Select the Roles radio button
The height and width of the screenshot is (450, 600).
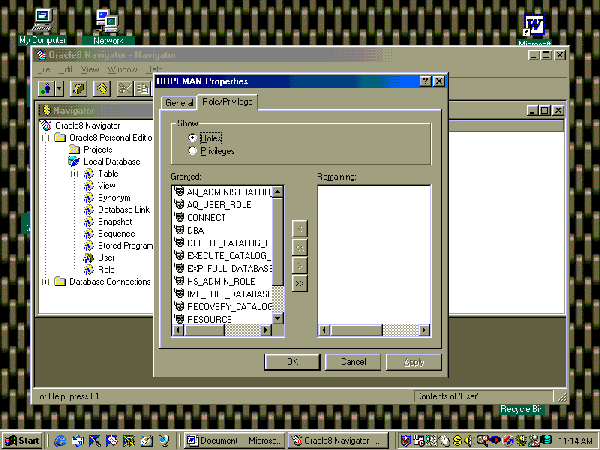192,138
